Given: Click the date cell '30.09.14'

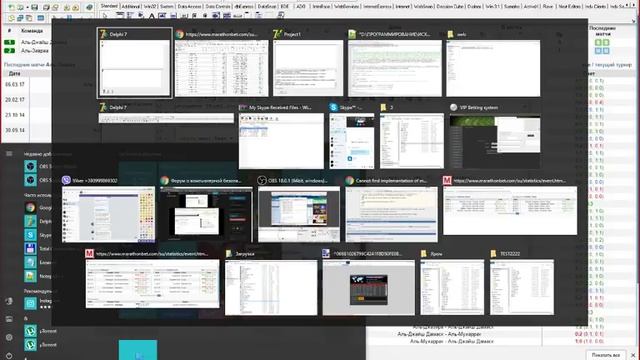Looking at the screenshot, I should pyautogui.click(x=15, y=130).
